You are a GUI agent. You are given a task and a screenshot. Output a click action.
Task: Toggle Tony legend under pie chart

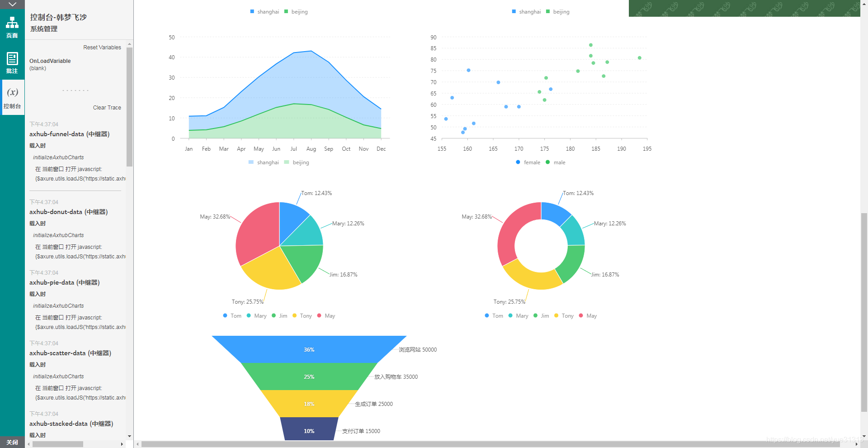tap(302, 316)
